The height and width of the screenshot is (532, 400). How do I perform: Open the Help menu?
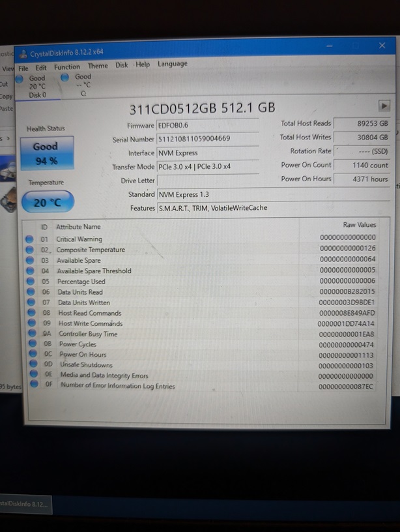[143, 65]
